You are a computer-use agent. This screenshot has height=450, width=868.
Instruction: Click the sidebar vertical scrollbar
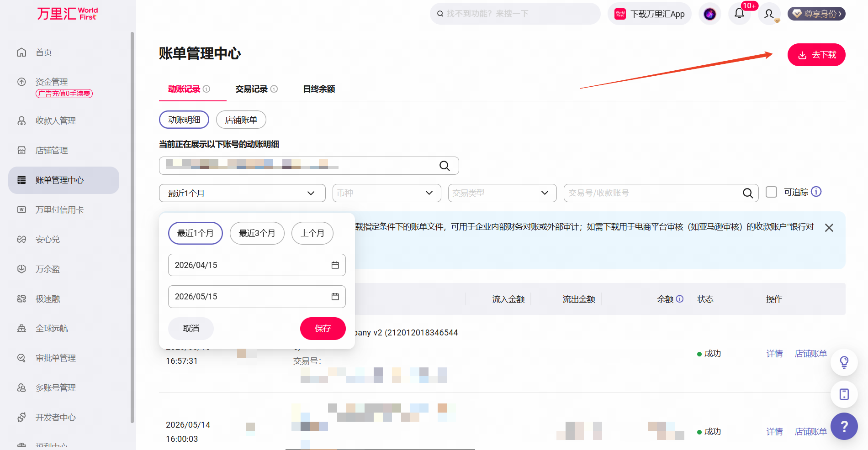pos(132,227)
